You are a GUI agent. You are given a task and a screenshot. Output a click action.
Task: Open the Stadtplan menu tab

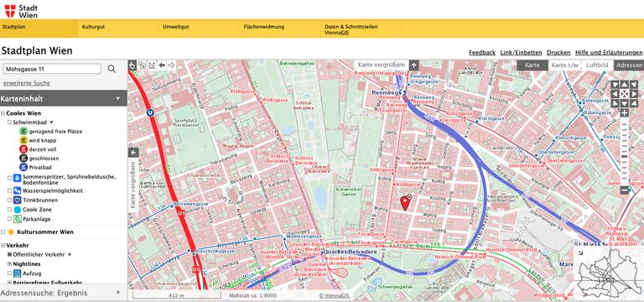[x=39, y=29]
